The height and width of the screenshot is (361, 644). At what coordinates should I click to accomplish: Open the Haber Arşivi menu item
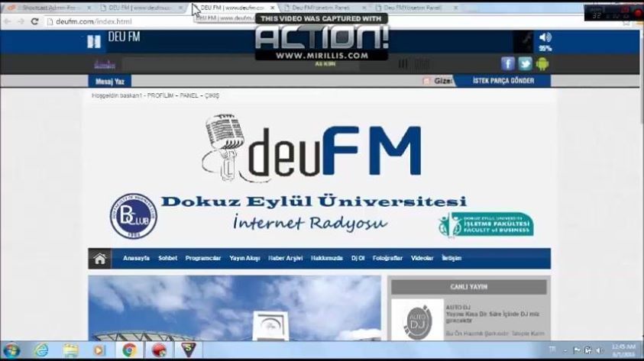[286, 259]
